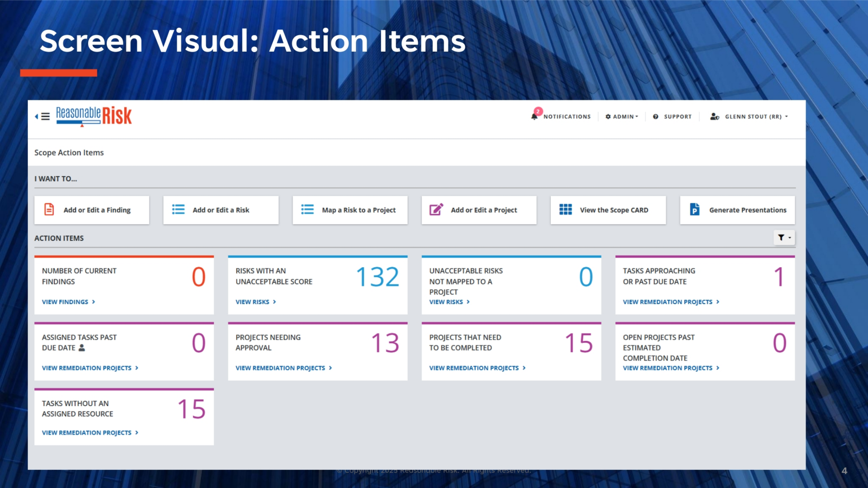Open View the Scope CARD

pyautogui.click(x=608, y=210)
